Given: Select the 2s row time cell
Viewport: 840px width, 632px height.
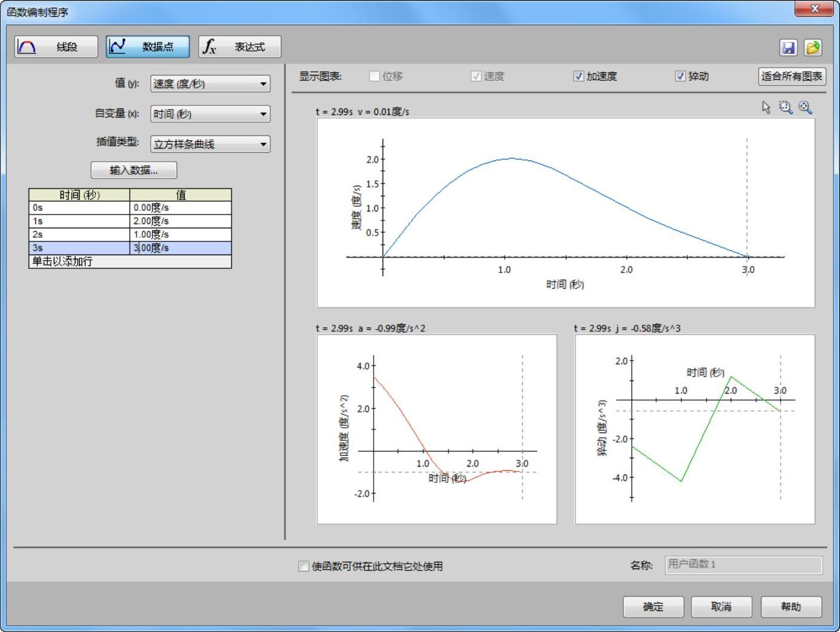Looking at the screenshot, I should pyautogui.click(x=79, y=234).
